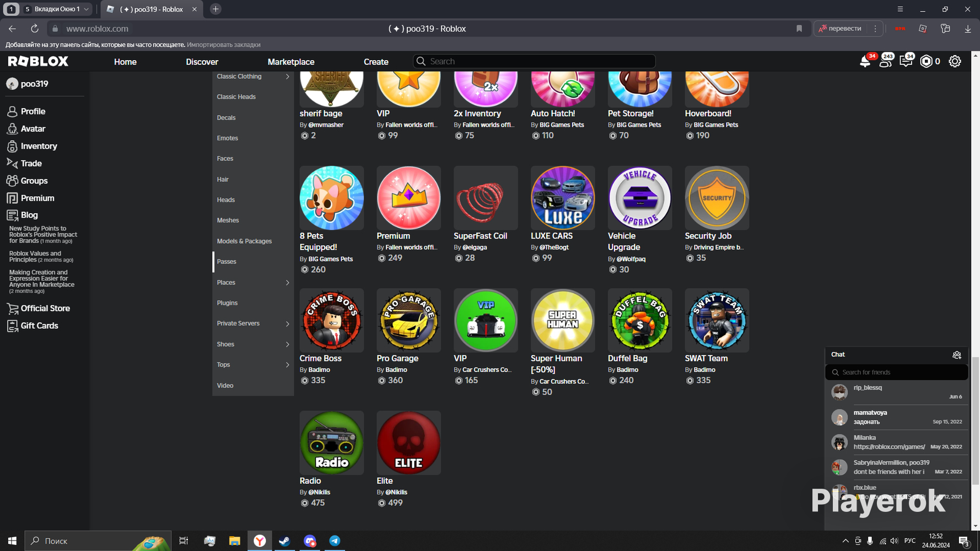
Task: Open the Security Job pass thumbnail
Action: (717, 198)
